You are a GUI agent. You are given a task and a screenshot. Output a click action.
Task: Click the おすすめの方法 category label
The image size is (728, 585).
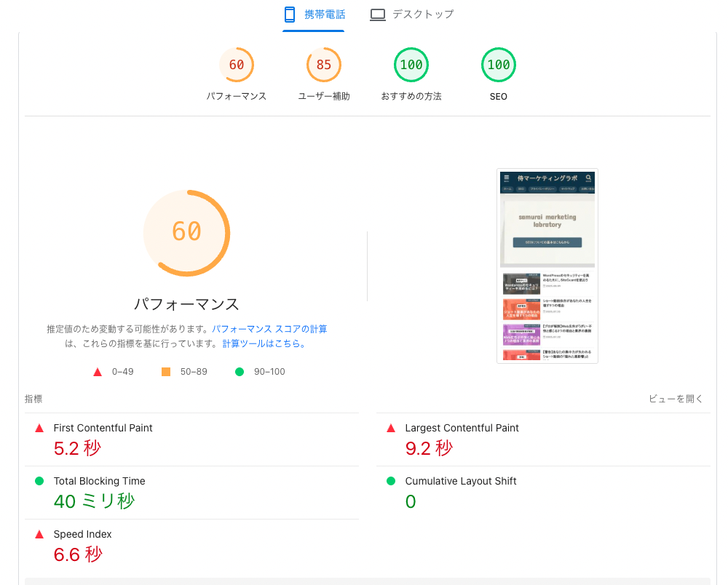coord(411,97)
